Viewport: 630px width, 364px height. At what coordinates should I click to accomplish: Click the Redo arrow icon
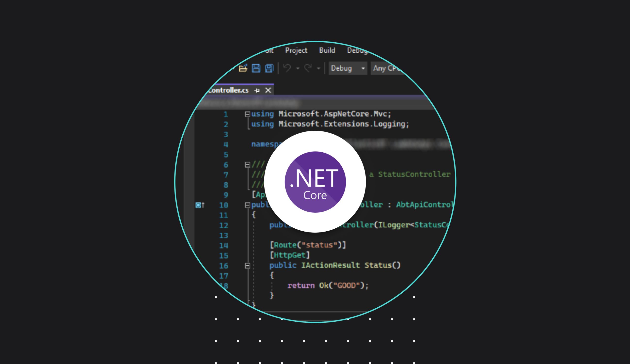(308, 68)
